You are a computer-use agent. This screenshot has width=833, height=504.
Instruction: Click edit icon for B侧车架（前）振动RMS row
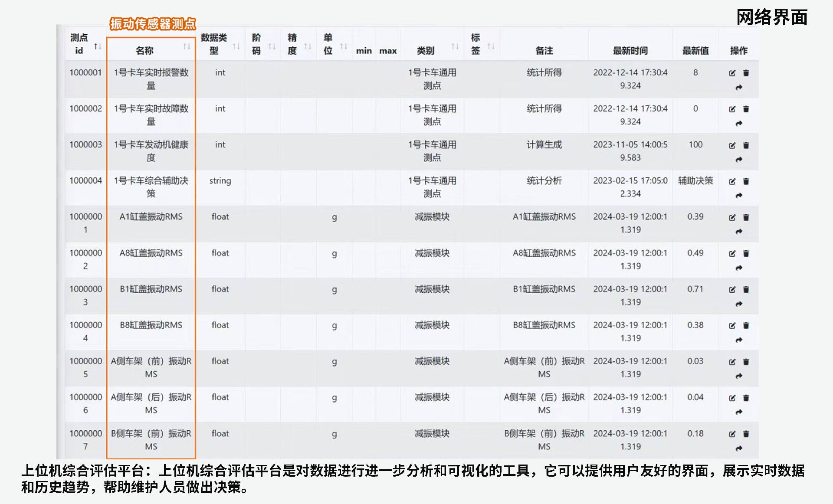click(732, 434)
